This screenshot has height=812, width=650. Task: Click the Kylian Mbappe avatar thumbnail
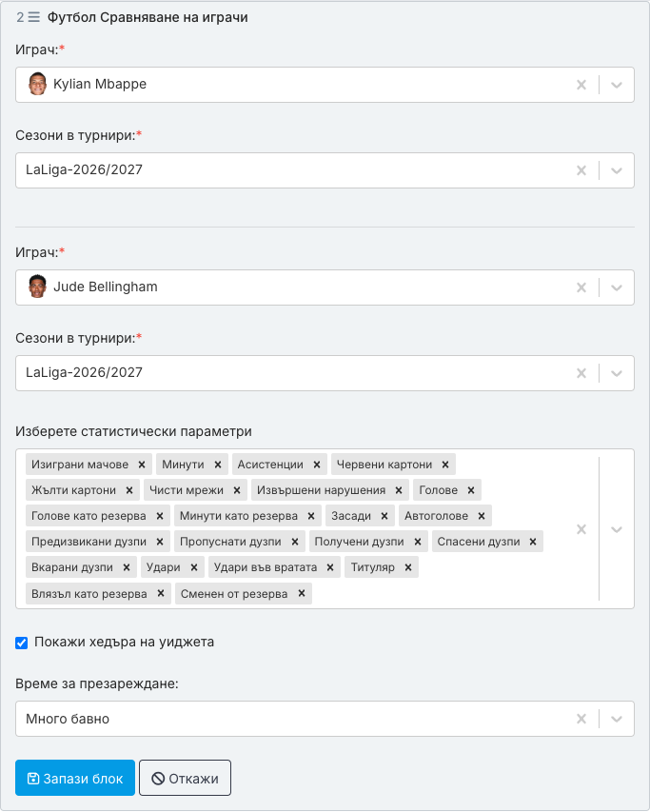pos(37,84)
